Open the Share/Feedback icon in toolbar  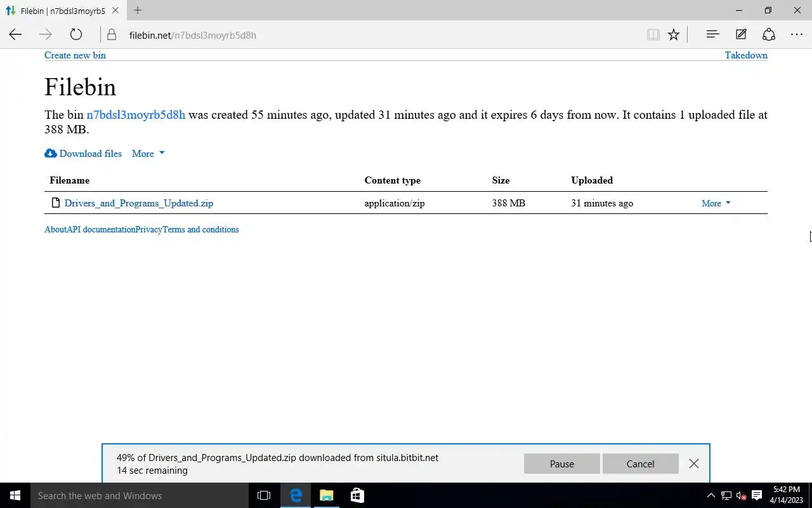(x=768, y=35)
